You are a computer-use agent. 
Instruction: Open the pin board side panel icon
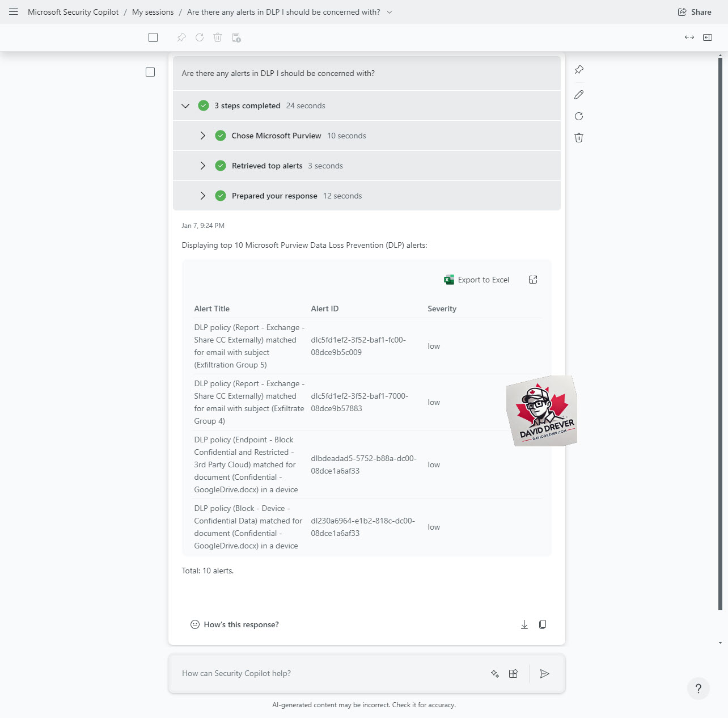click(708, 37)
